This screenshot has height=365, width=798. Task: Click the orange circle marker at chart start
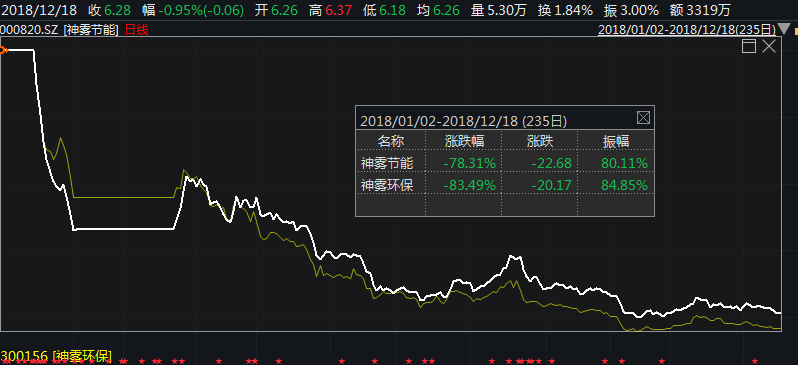(x=3, y=50)
